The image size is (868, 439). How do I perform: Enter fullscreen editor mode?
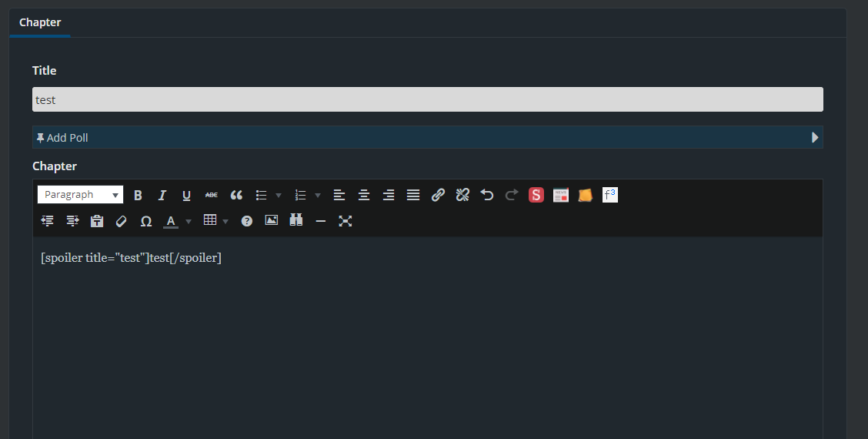(346, 221)
